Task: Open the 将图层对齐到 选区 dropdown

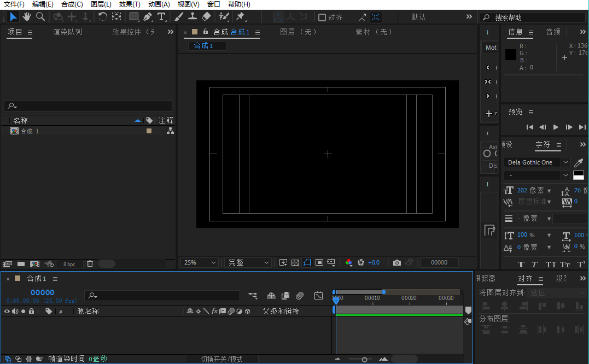Action: [556, 293]
